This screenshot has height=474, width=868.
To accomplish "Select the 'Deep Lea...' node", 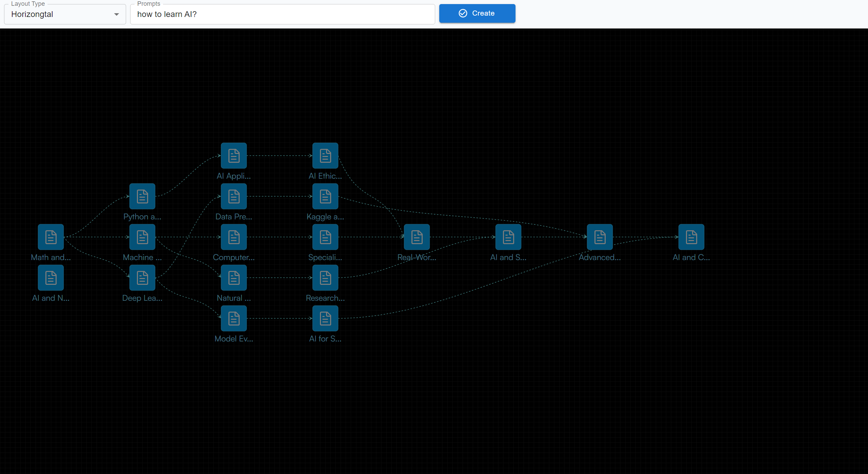I will click(142, 278).
